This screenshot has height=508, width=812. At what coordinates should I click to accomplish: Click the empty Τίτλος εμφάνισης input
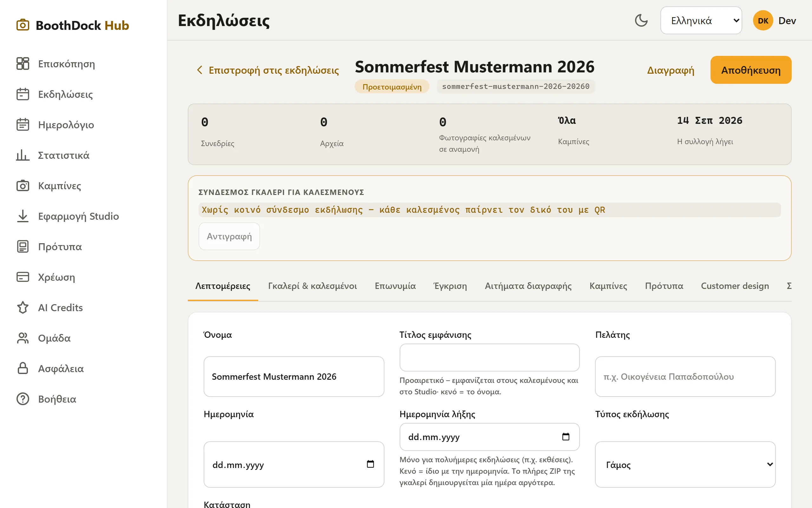489,358
